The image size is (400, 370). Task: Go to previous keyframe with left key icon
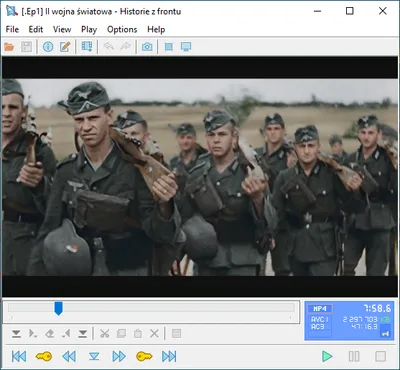(x=44, y=357)
